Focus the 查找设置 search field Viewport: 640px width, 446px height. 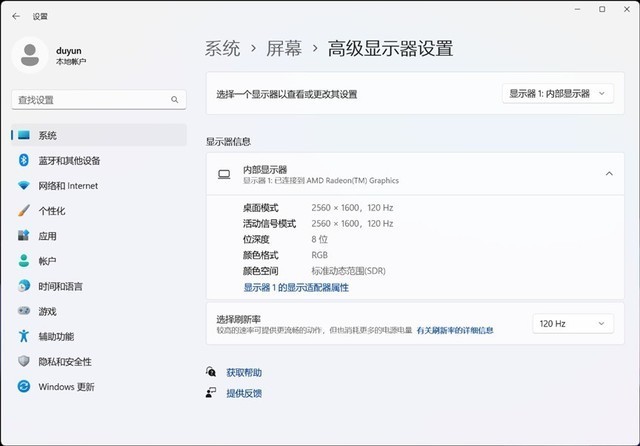click(99, 100)
